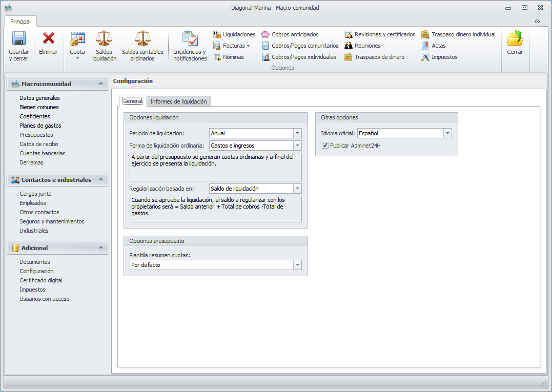Open Impuestos in Adicional sidebar
The image size is (552, 392).
coord(32,290)
